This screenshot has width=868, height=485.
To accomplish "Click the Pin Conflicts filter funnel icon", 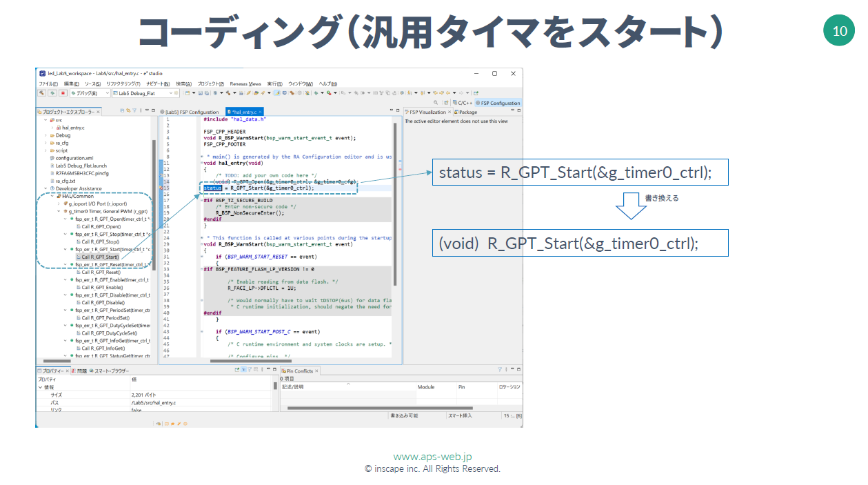I will coord(501,370).
